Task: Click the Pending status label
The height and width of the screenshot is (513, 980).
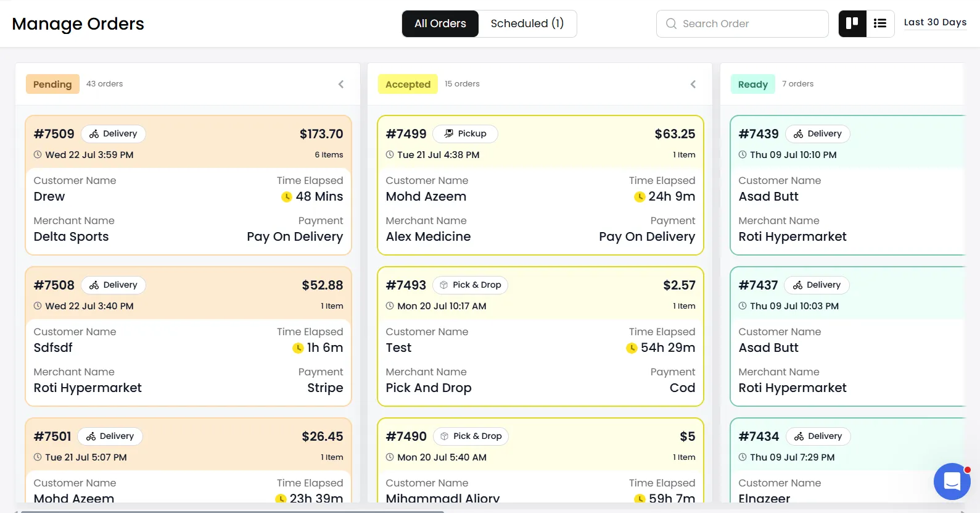Action: tap(52, 84)
